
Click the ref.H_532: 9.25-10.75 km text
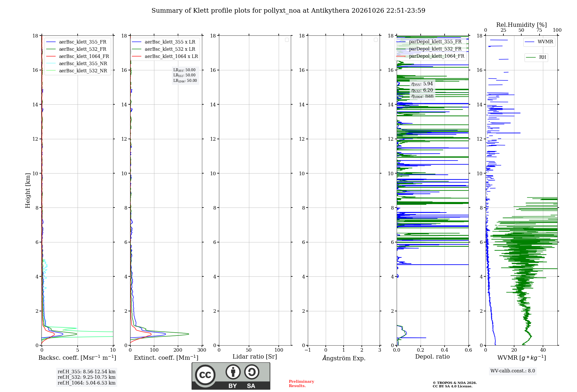click(x=87, y=377)
